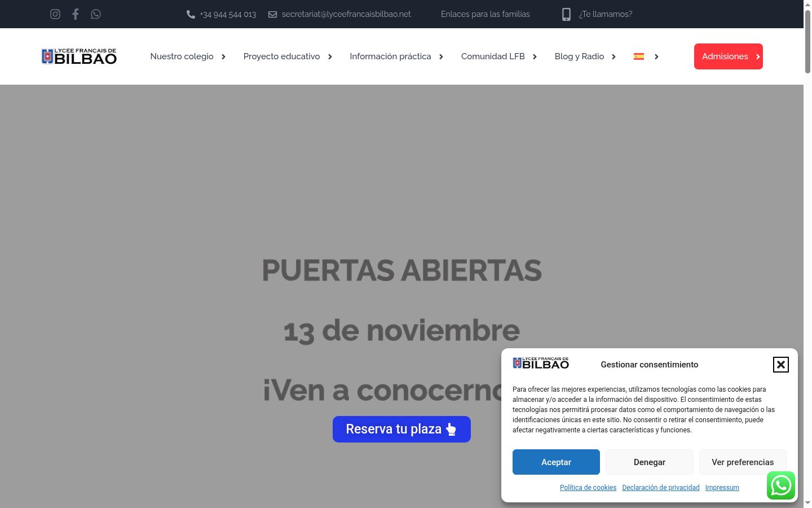The image size is (812, 508).
Task: Open the Impressum link
Action: point(722,488)
